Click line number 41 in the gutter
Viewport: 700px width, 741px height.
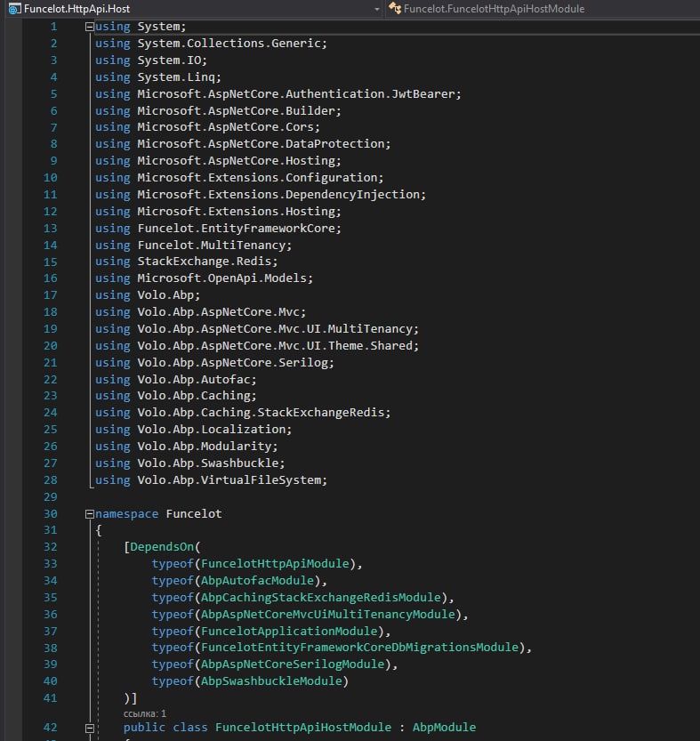point(50,698)
